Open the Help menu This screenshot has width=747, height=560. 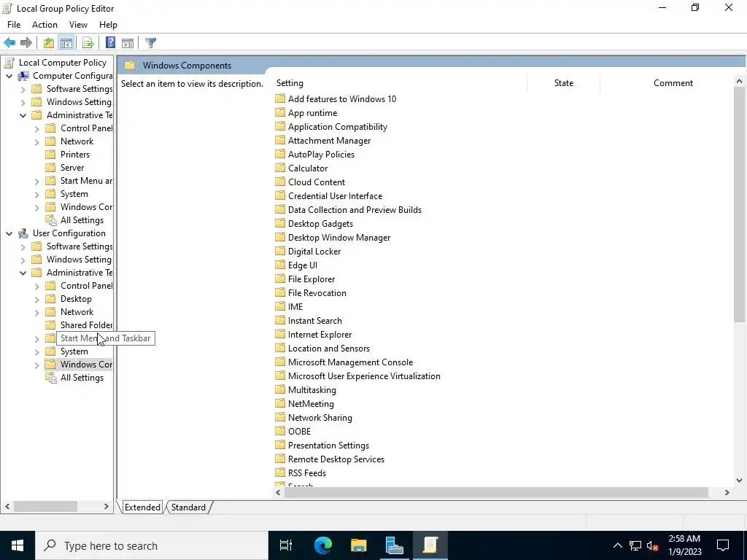coord(108,25)
